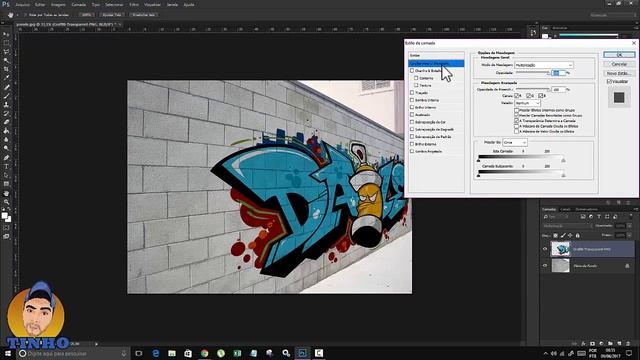
Task: Switch to the Canais tab
Action: tap(565, 209)
